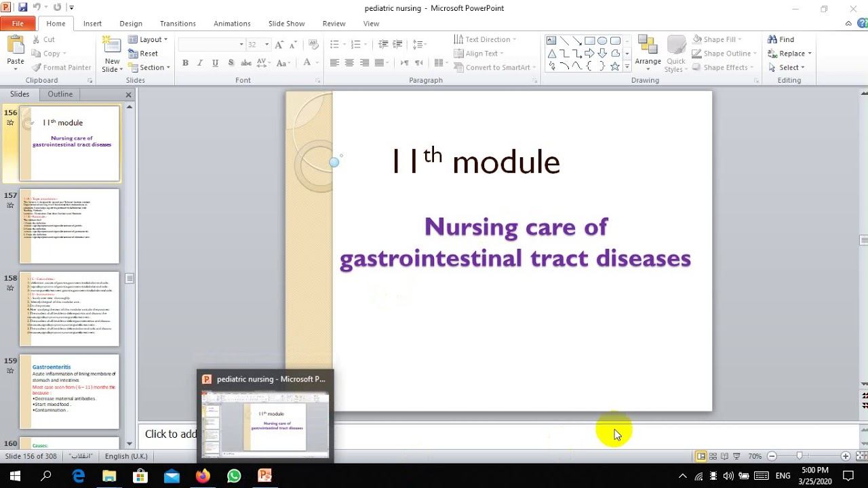This screenshot has height=488, width=868.
Task: Click the Reset slide button
Action: (142, 54)
